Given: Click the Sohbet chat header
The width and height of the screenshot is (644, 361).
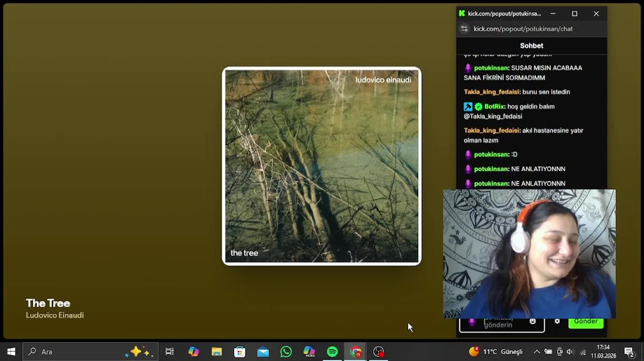Looking at the screenshot, I should tap(532, 46).
